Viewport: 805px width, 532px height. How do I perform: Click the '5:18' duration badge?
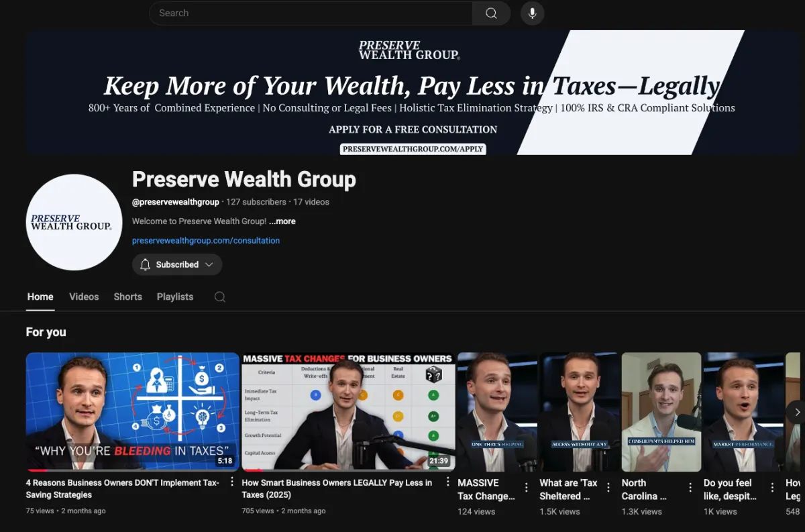point(225,461)
